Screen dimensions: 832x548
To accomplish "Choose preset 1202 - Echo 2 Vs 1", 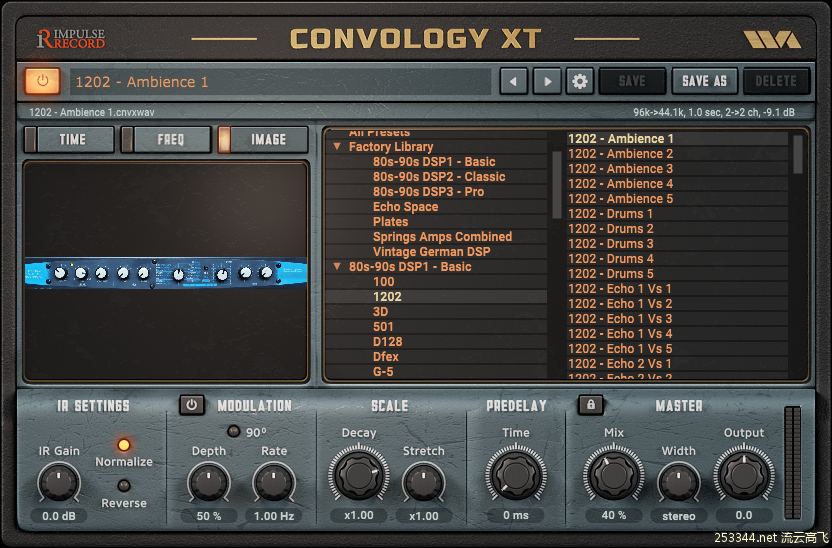I will pyautogui.click(x=677, y=363).
